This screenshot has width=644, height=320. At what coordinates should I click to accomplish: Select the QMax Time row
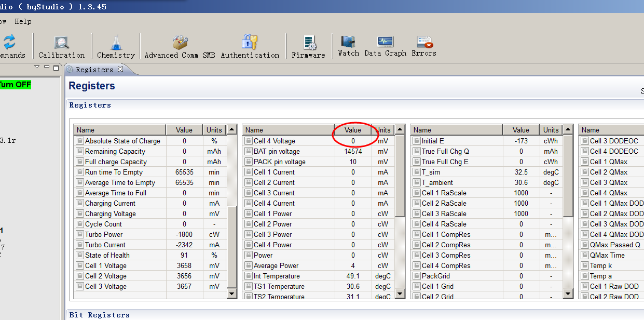point(611,255)
